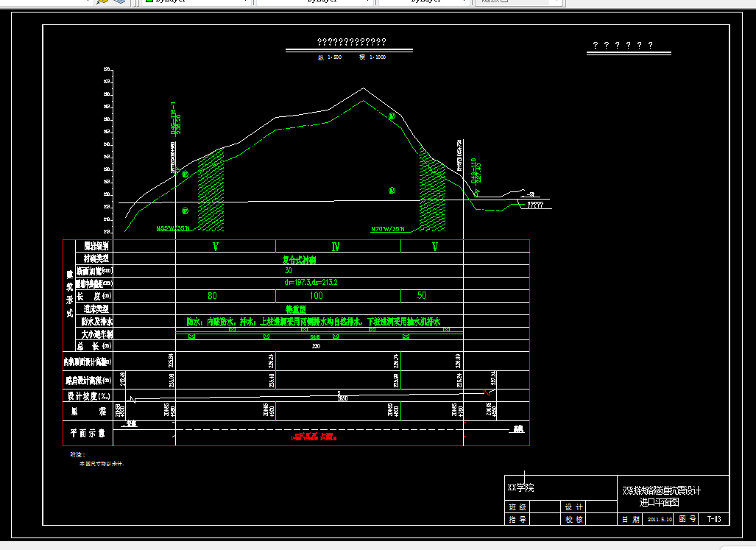
Task: Select the red annotation in the plan row
Action: (x=314, y=437)
